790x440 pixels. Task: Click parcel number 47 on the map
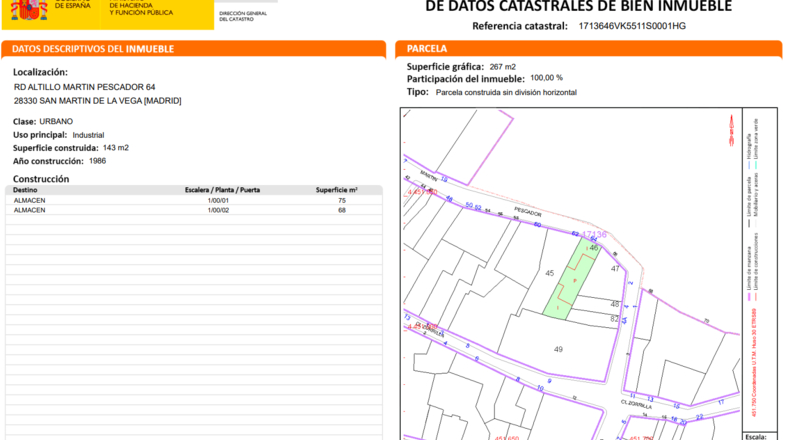[x=615, y=269]
